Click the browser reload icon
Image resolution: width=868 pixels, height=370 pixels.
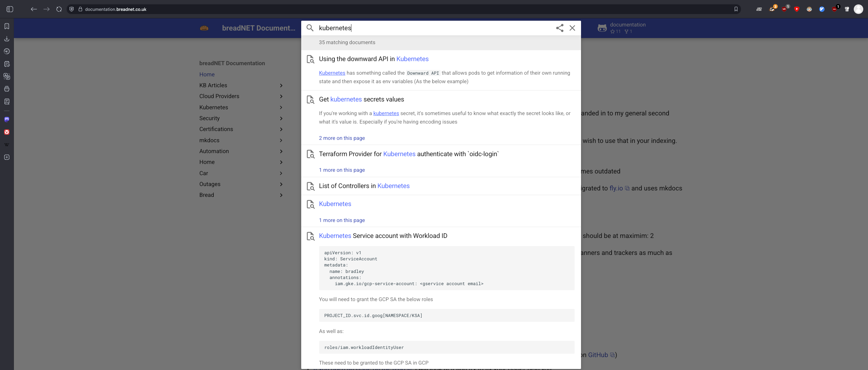point(59,9)
